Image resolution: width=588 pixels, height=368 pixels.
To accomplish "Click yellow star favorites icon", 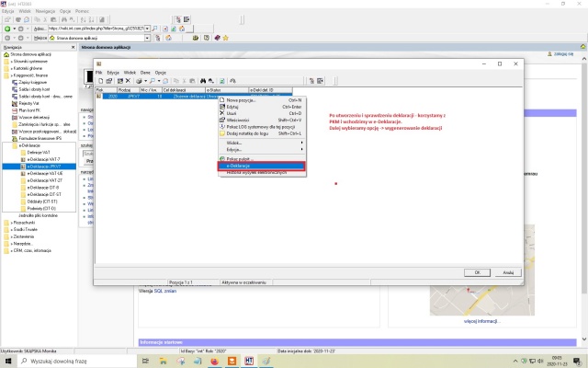I will point(225,38).
